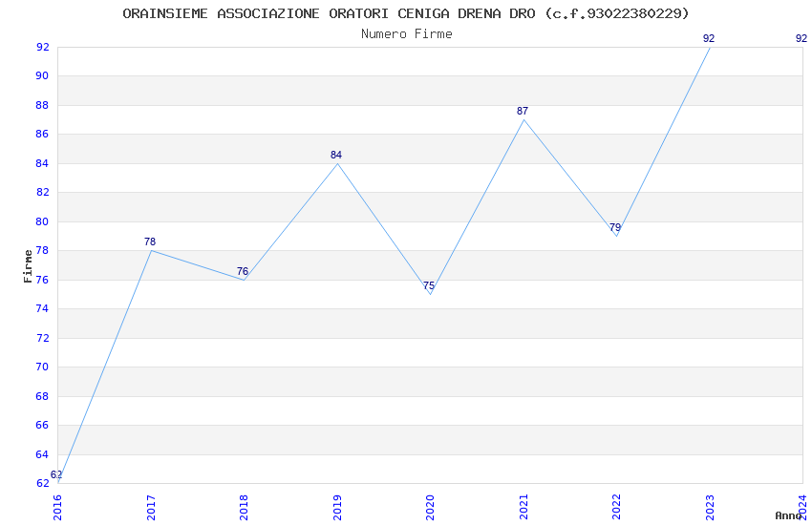Viewport: 812px width, 525px height.
Task: Select the 2019 year label
Action: pyautogui.click(x=337, y=508)
